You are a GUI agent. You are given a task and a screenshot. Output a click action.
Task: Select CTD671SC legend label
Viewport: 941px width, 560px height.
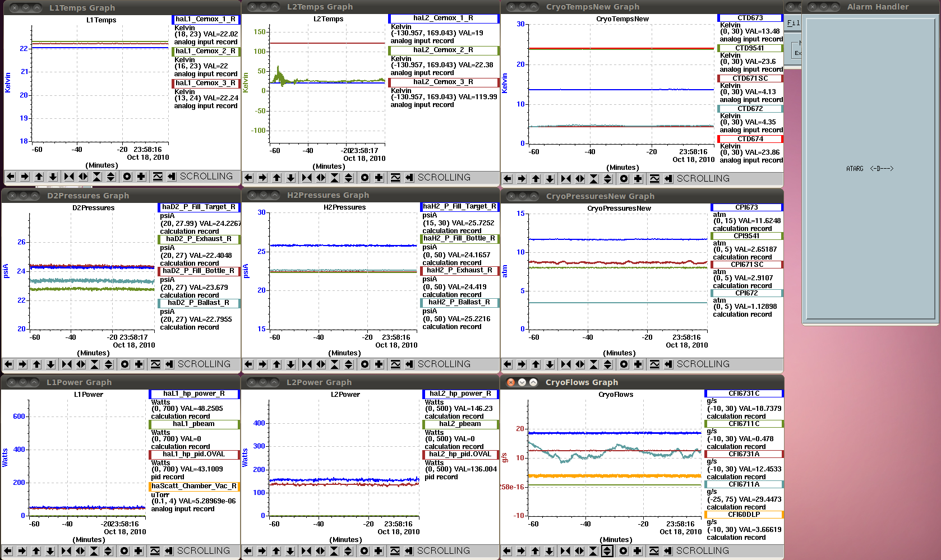tap(750, 78)
